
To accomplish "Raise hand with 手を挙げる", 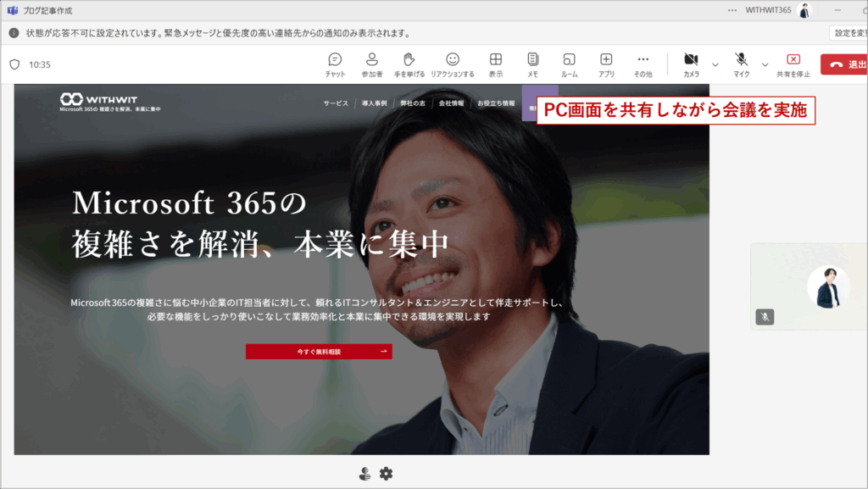I will pyautogui.click(x=409, y=64).
